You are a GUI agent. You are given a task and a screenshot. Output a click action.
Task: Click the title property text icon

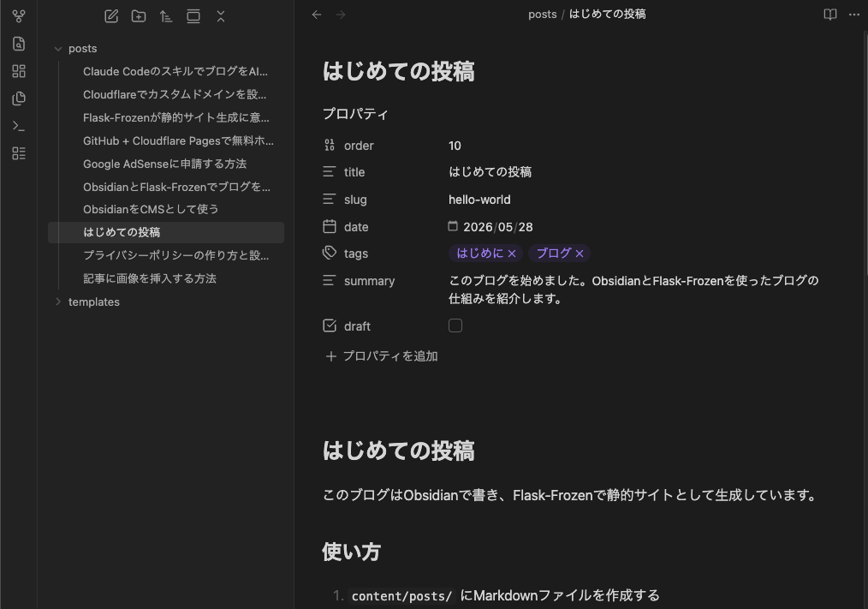point(330,172)
